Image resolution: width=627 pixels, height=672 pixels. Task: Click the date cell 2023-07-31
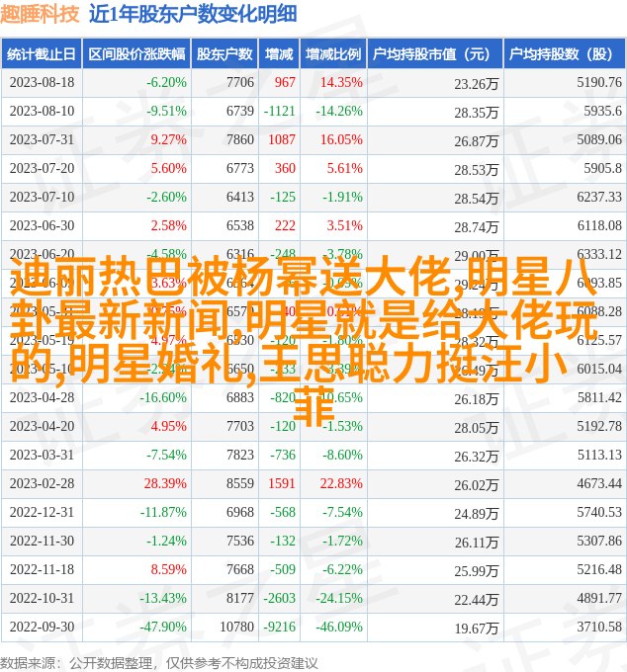coord(42,139)
